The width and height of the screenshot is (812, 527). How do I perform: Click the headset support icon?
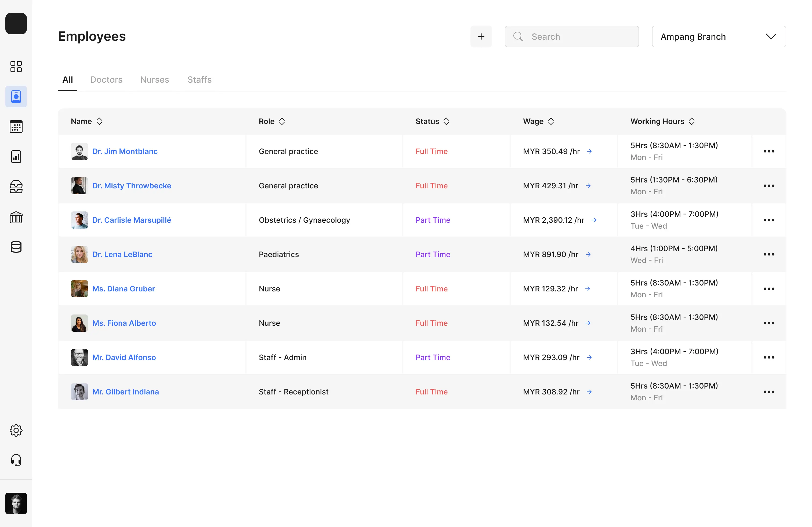[16, 460]
